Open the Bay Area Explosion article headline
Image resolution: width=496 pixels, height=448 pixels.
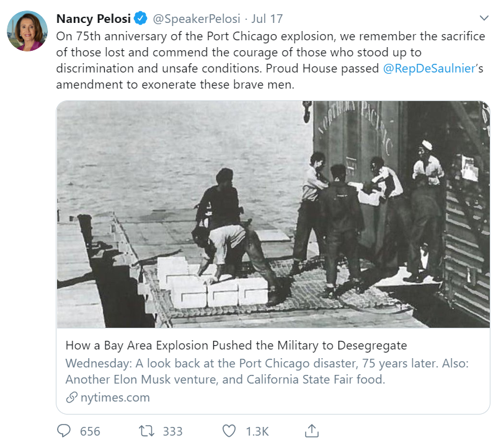coord(236,345)
